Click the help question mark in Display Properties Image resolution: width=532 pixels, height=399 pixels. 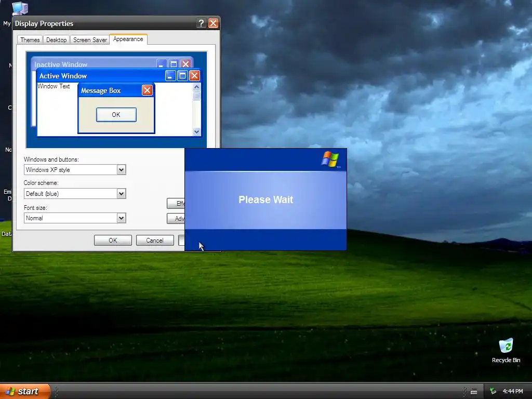(x=201, y=23)
